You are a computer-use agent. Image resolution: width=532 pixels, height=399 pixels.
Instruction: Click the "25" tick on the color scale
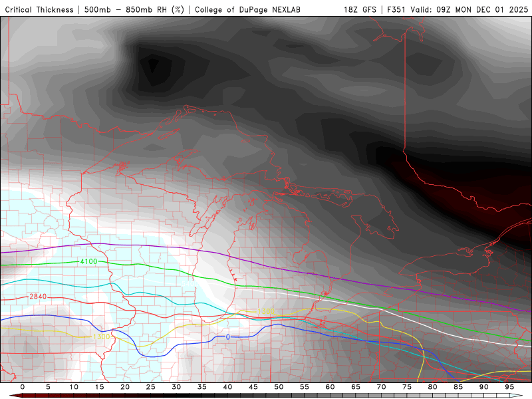click(151, 387)
